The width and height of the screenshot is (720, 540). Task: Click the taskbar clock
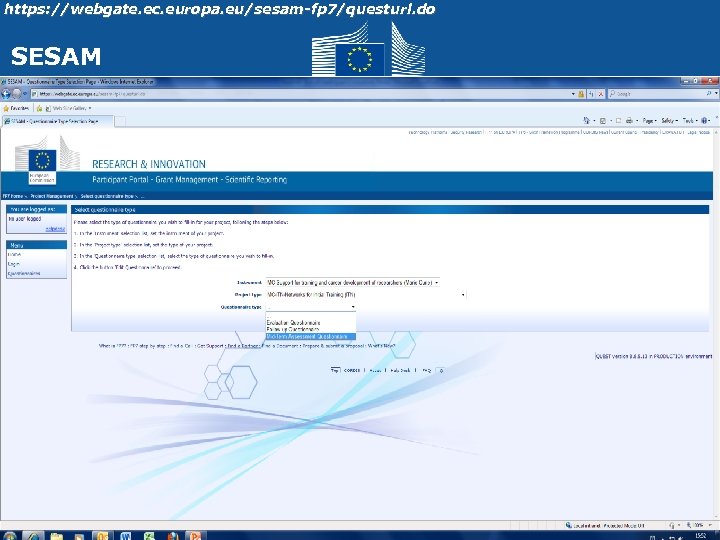(x=701, y=536)
